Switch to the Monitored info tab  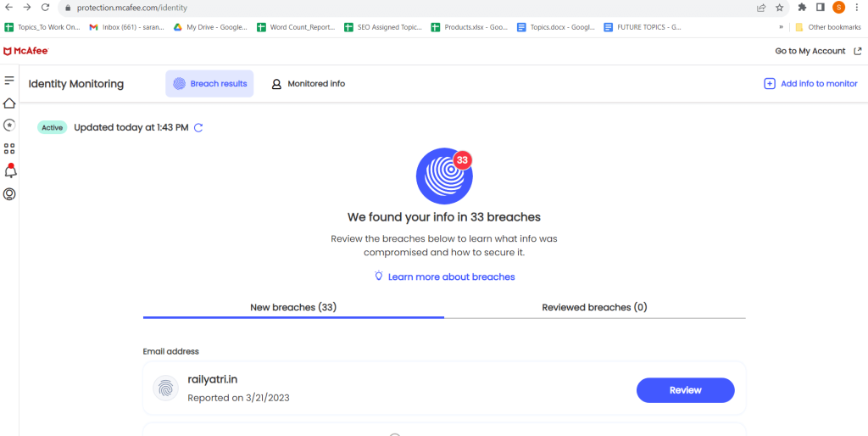pyautogui.click(x=309, y=84)
